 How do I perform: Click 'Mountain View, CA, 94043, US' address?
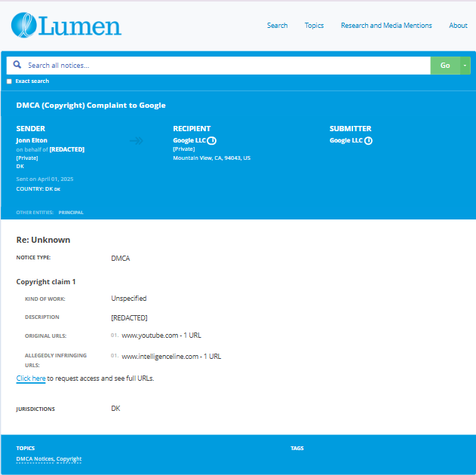tap(211, 158)
